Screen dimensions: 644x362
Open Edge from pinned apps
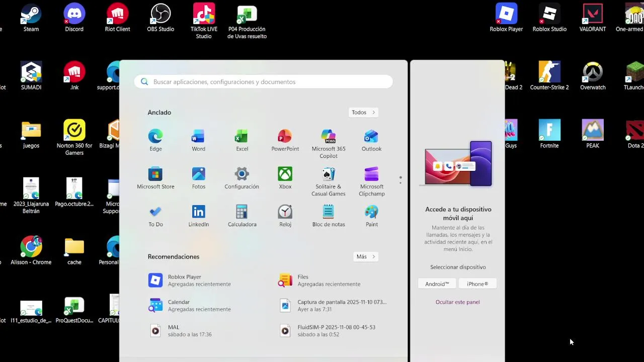coord(155,140)
